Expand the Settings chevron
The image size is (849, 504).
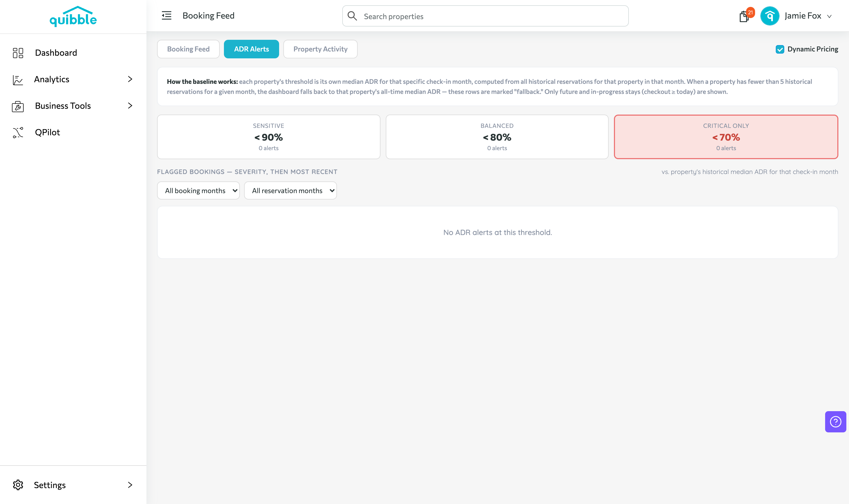pyautogui.click(x=130, y=485)
